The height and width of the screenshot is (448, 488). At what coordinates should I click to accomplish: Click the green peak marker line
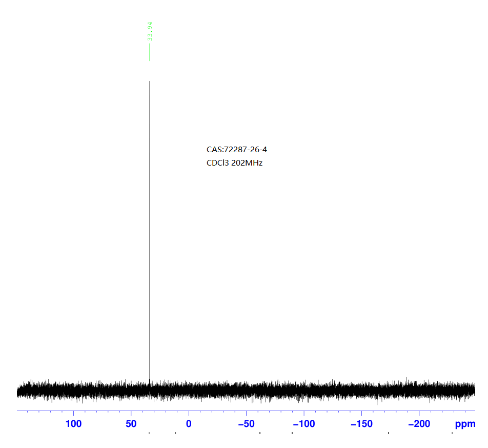[x=150, y=52]
